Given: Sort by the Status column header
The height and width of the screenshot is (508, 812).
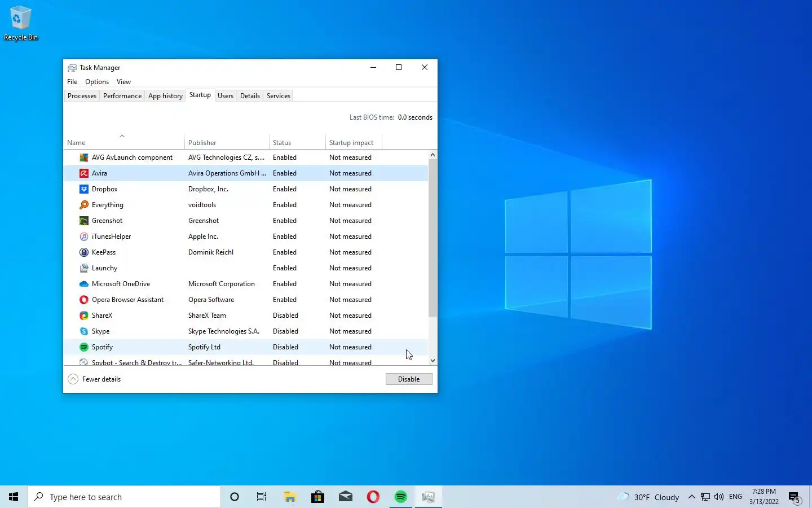Looking at the screenshot, I should 297,142.
